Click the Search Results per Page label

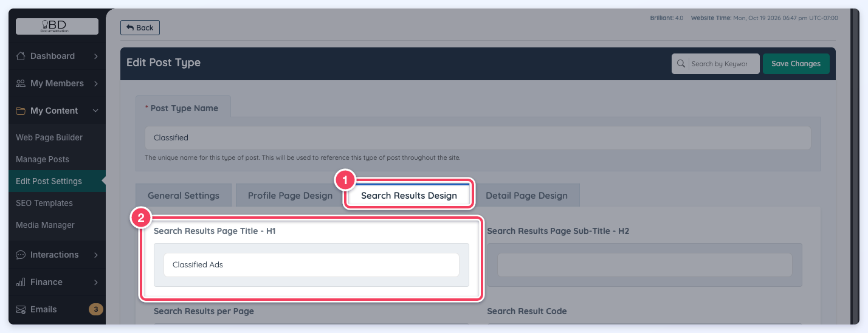coord(204,311)
